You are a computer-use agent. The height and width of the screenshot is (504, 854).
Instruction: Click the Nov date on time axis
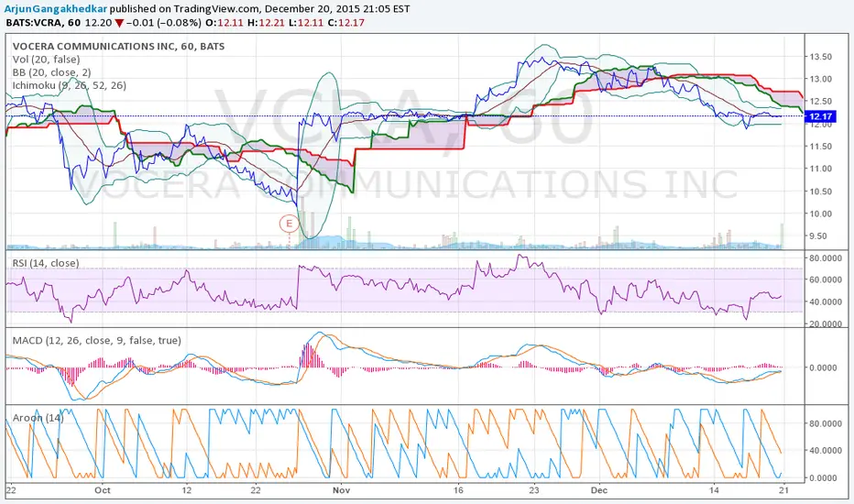(341, 490)
